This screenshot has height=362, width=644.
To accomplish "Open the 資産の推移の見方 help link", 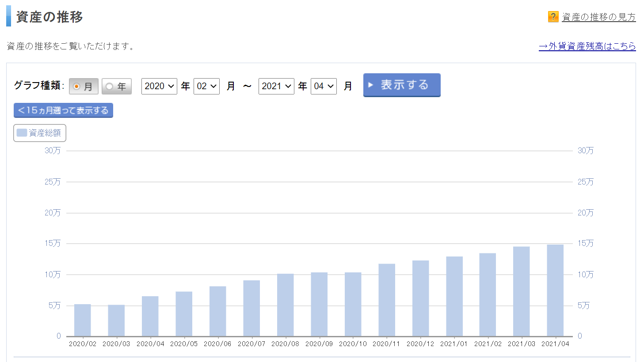I will coord(598,17).
